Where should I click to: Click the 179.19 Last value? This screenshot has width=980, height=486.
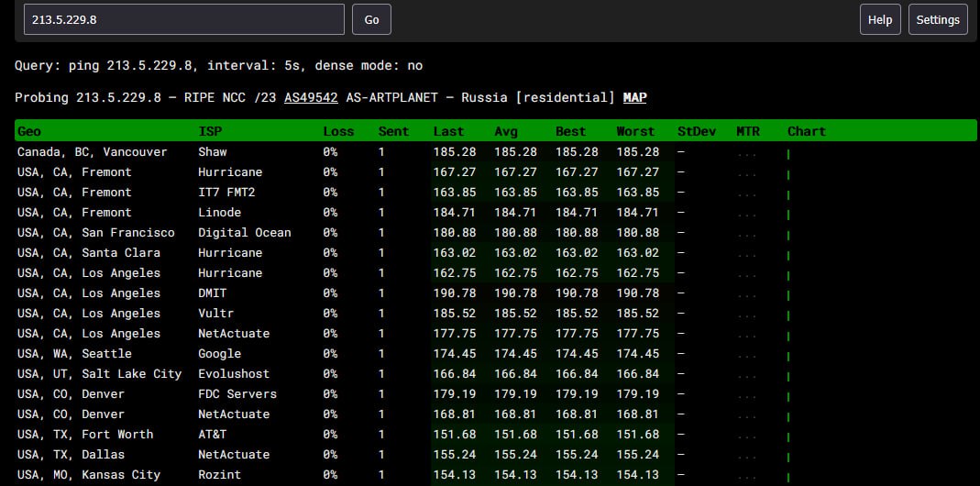(x=455, y=394)
